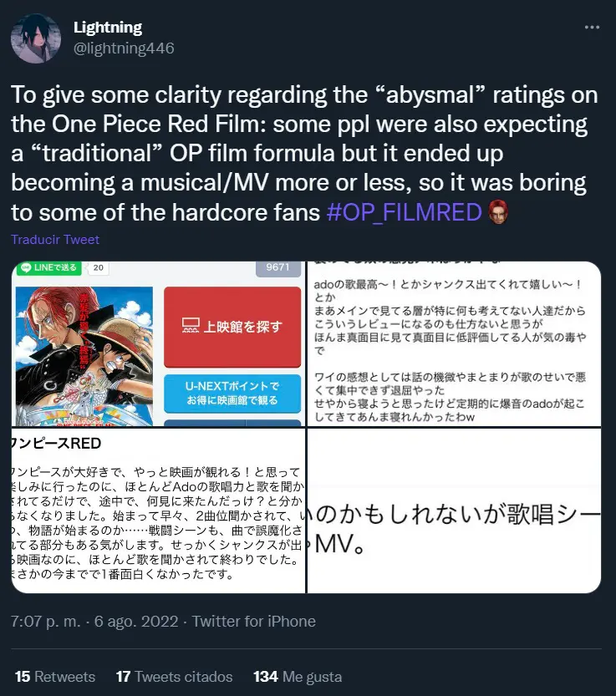
Task: Click Traducir Tweet link
Action: click(x=55, y=240)
